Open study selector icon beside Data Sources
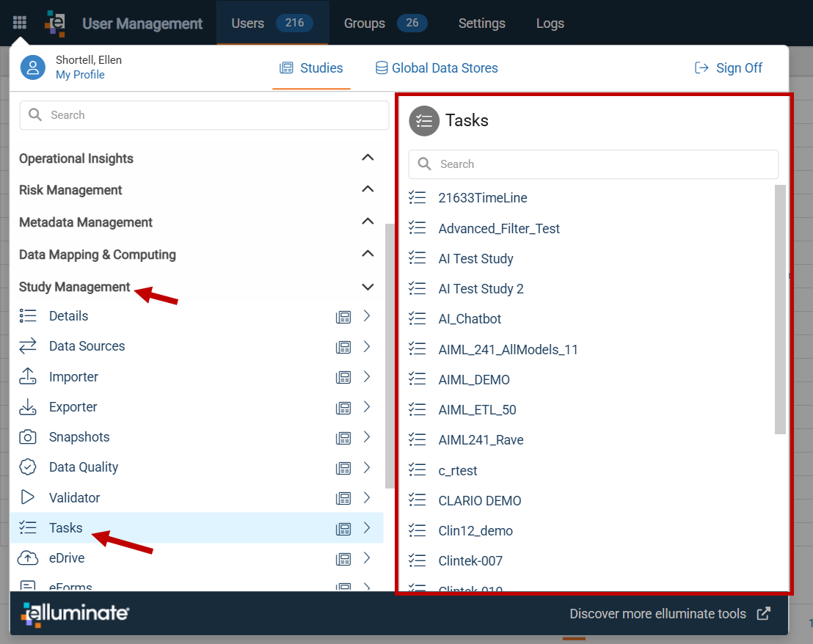This screenshot has width=813, height=644. pos(343,347)
